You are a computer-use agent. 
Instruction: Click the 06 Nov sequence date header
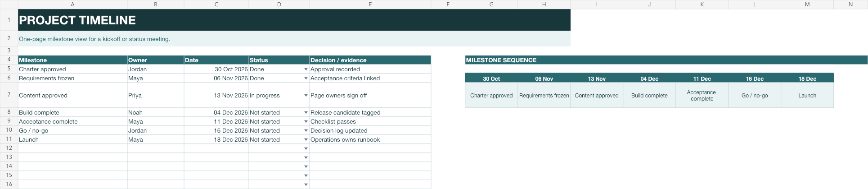(x=544, y=78)
